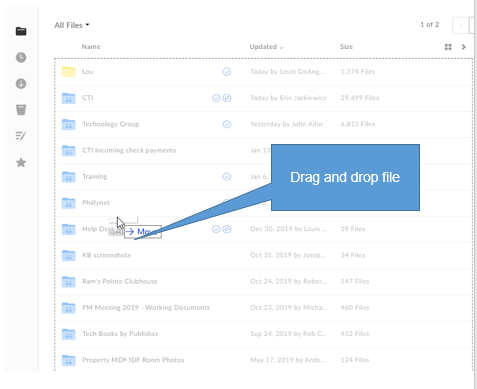477x389 pixels.
Task: Open the Phillynet folder name
Action: [x=96, y=203]
